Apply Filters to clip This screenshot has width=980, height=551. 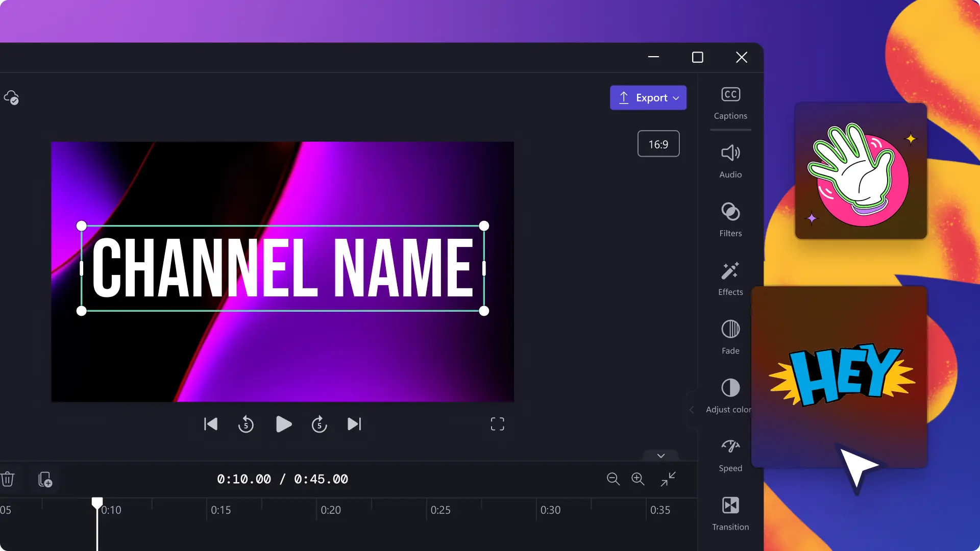pos(730,219)
